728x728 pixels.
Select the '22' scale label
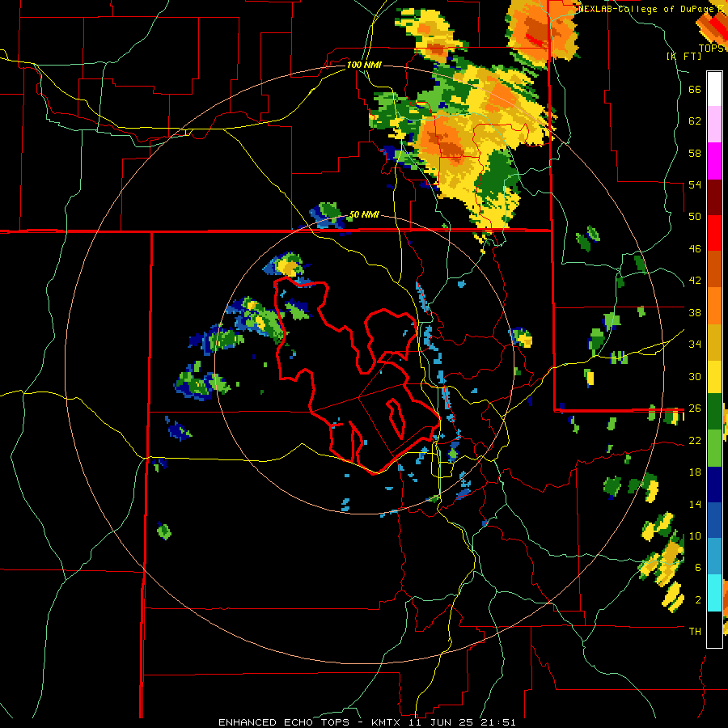(695, 440)
